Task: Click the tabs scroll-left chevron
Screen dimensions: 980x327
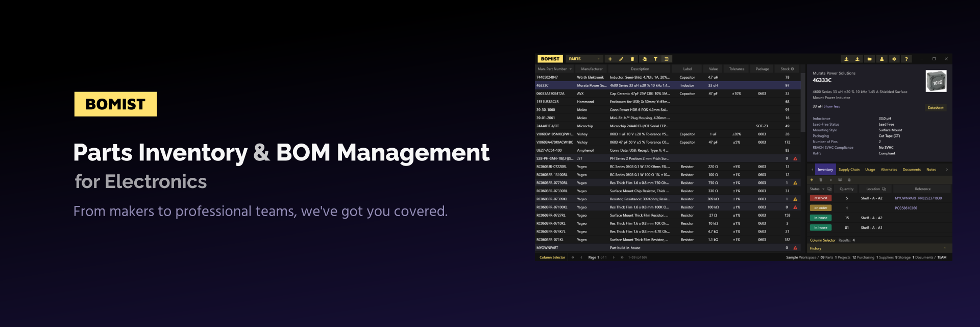Action: point(812,170)
